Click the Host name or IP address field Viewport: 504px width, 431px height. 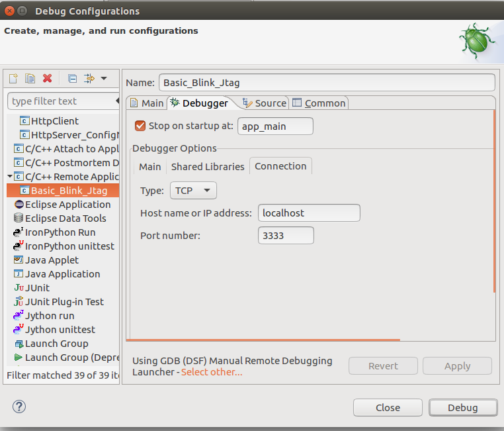[x=309, y=213]
